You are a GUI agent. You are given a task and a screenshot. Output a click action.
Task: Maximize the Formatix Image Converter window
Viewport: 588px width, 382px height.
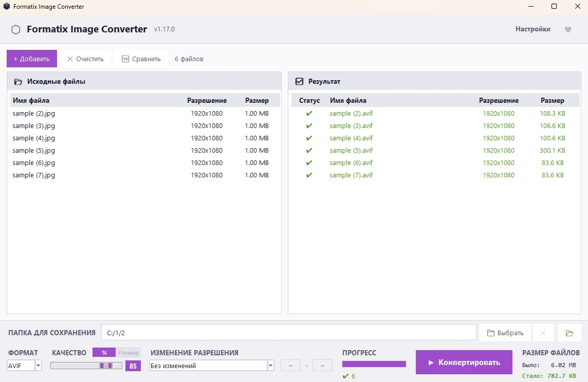click(x=554, y=6)
